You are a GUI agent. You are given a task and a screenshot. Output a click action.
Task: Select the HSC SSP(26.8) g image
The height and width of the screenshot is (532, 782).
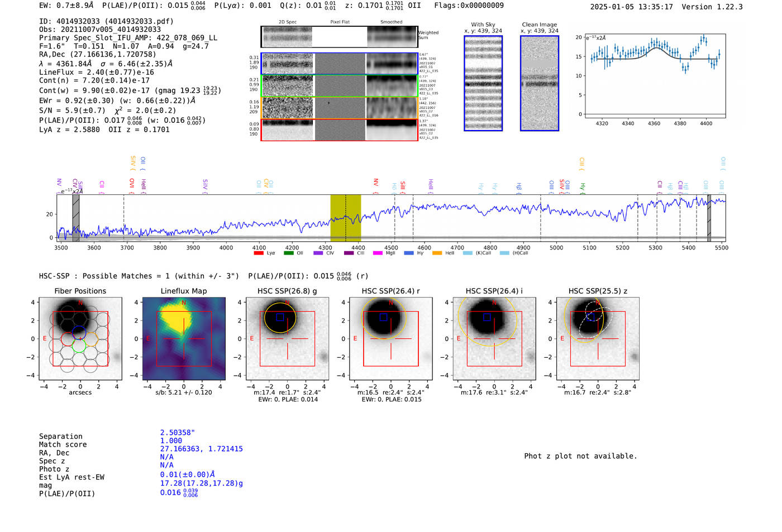(288, 339)
